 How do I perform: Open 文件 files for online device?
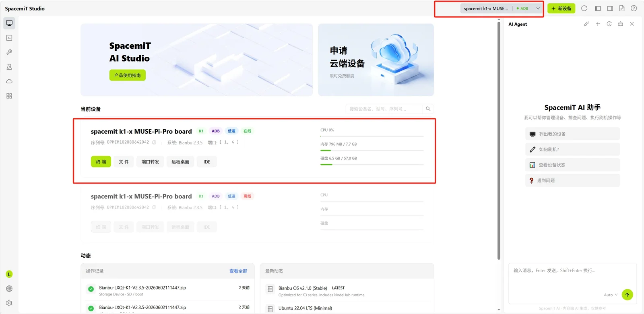point(124,162)
